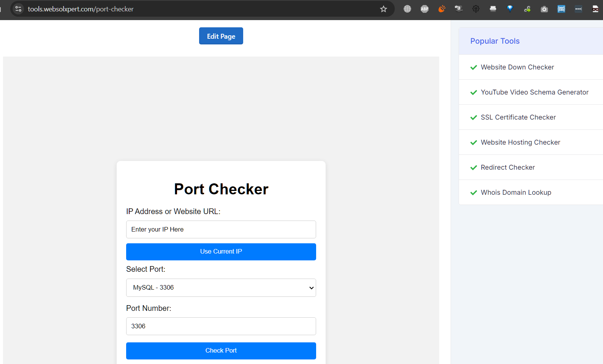Image resolution: width=603 pixels, height=364 pixels.
Task: Open the site information icon in address bar
Action: pos(18,9)
